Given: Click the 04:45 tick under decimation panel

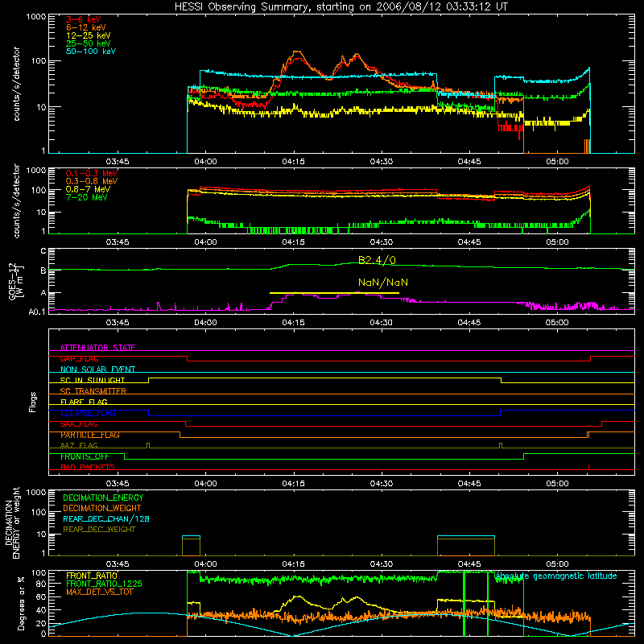Looking at the screenshot, I should point(469,564).
